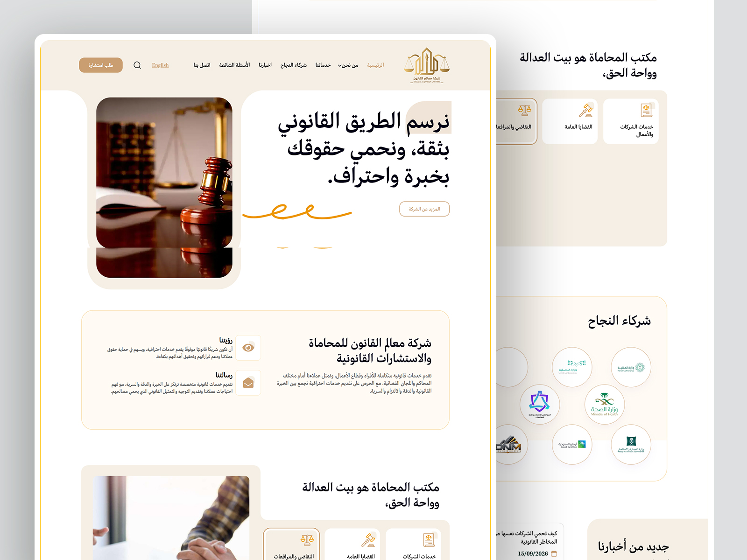Click the search magnifier icon in header
Image resolution: width=747 pixels, height=560 pixels.
pyautogui.click(x=137, y=65)
